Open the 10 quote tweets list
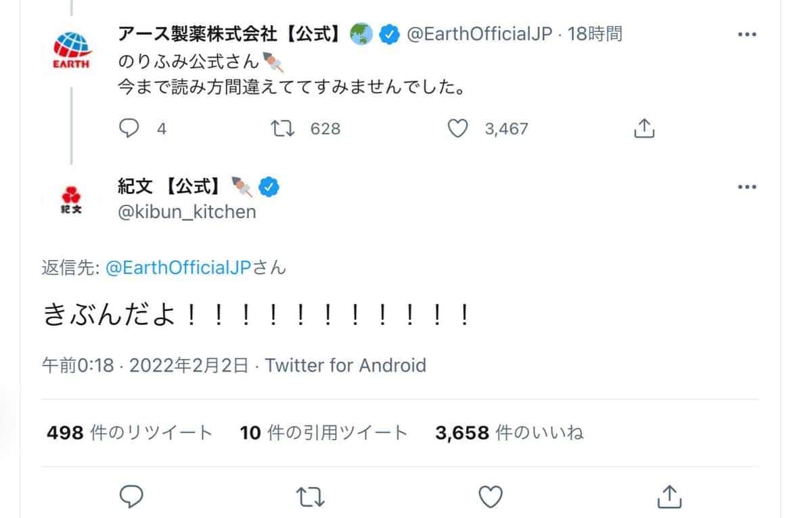The width and height of the screenshot is (812, 518). pyautogui.click(x=323, y=432)
